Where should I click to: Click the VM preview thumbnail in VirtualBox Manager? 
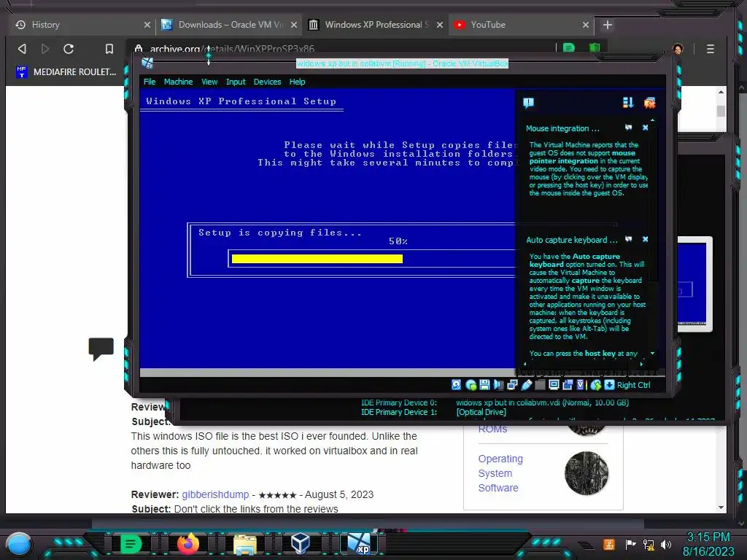coord(694,284)
